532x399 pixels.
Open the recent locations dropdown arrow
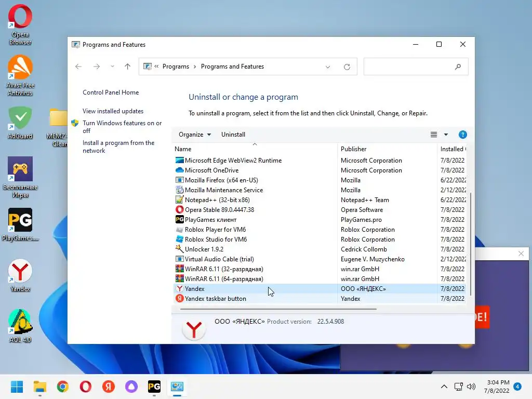(112, 66)
